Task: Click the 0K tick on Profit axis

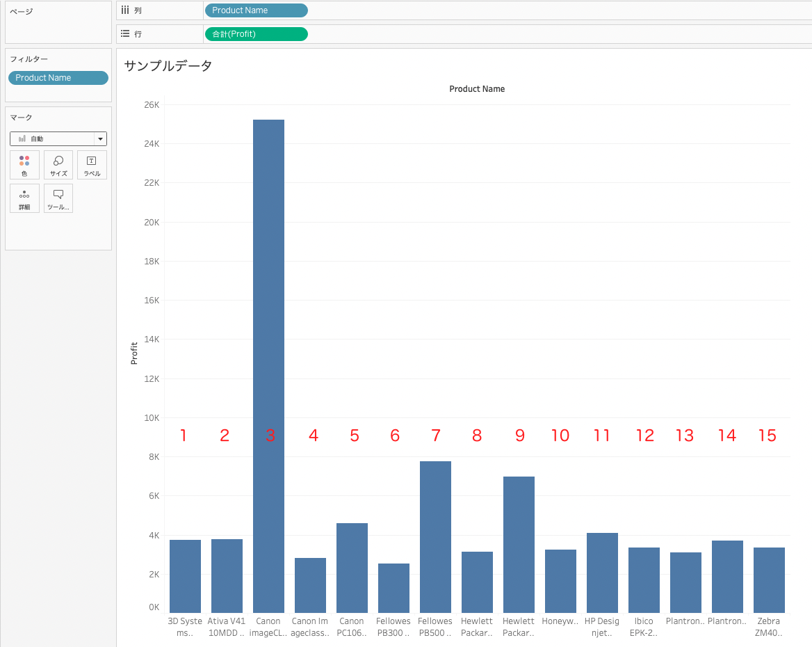Action: [x=154, y=607]
